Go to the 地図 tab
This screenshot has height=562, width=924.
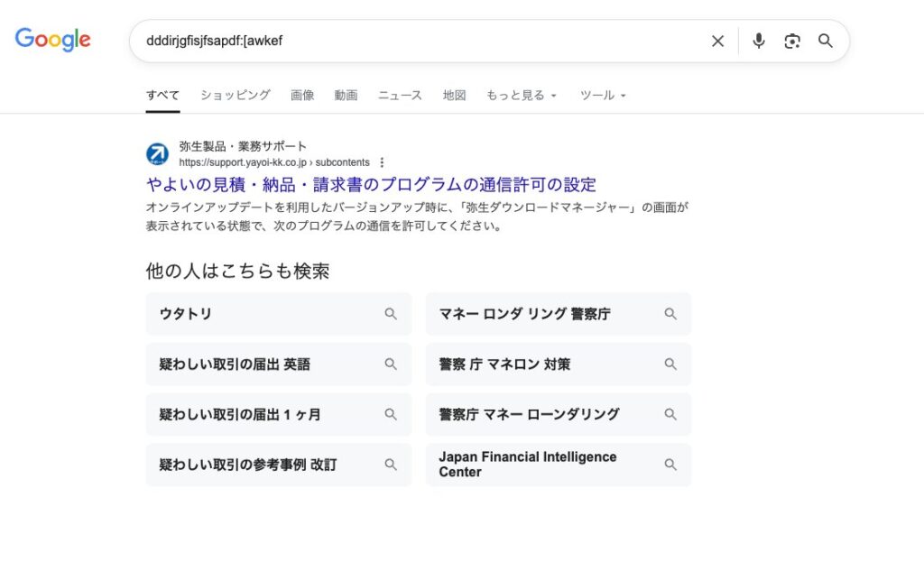pos(454,95)
